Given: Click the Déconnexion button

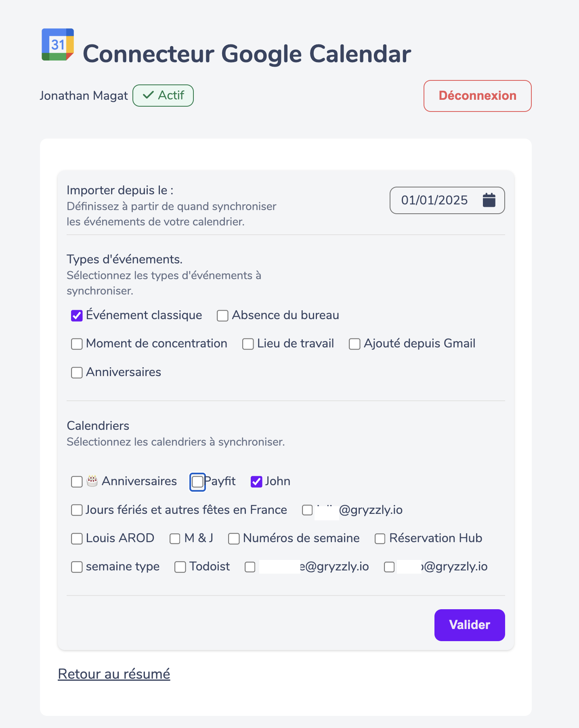Looking at the screenshot, I should [477, 96].
